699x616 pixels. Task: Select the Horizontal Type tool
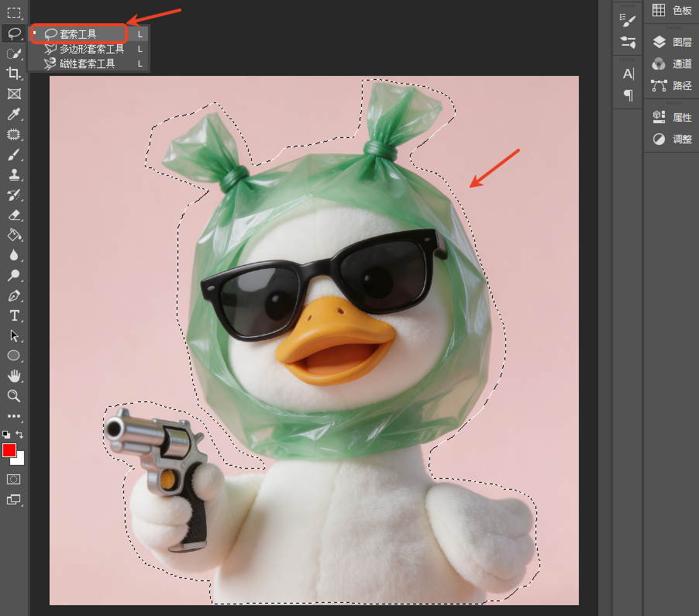[14, 315]
